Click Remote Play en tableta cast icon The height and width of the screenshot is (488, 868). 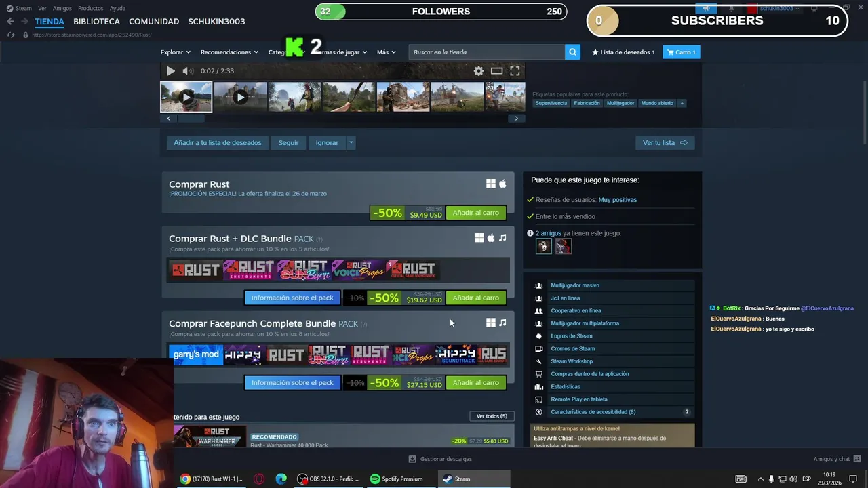click(539, 399)
